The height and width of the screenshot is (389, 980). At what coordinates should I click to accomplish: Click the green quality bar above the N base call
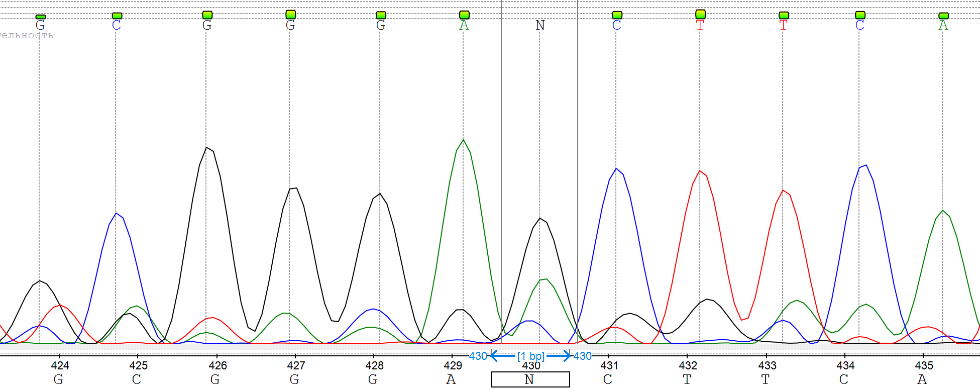coord(540,15)
